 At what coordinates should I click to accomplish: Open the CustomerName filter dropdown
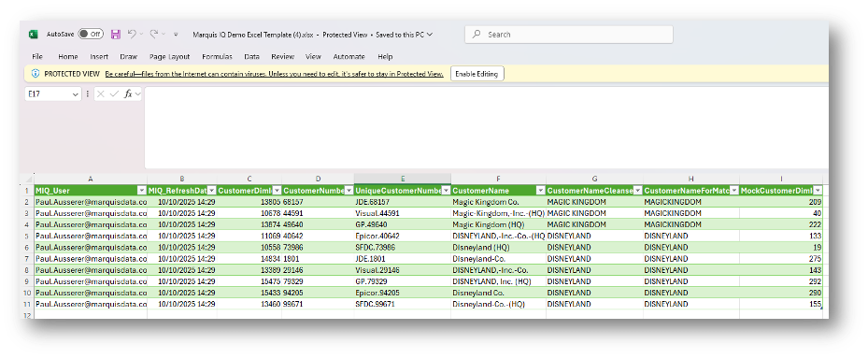pos(540,191)
